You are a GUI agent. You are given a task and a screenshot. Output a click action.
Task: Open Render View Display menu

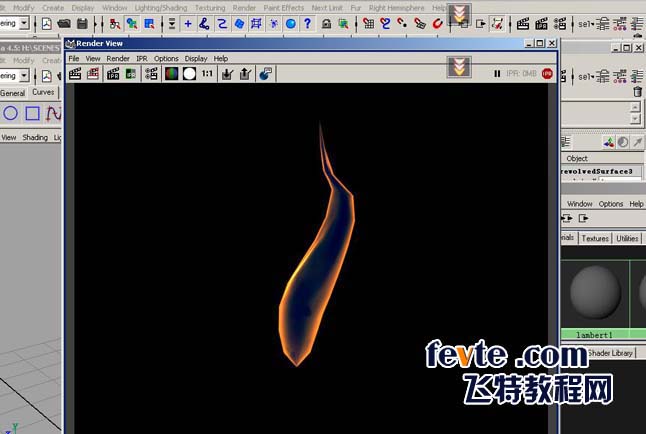pyautogui.click(x=196, y=59)
